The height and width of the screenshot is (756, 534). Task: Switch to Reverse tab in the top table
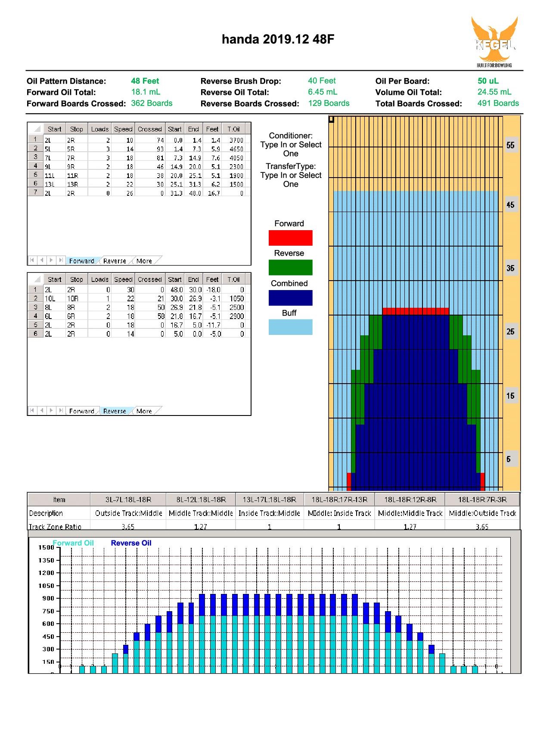pos(115,261)
